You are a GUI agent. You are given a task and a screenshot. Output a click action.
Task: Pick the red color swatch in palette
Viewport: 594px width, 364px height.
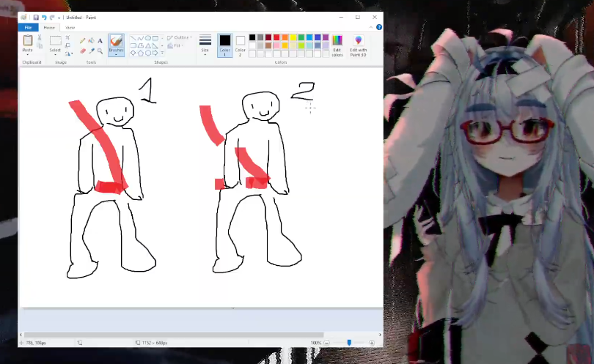(x=276, y=37)
